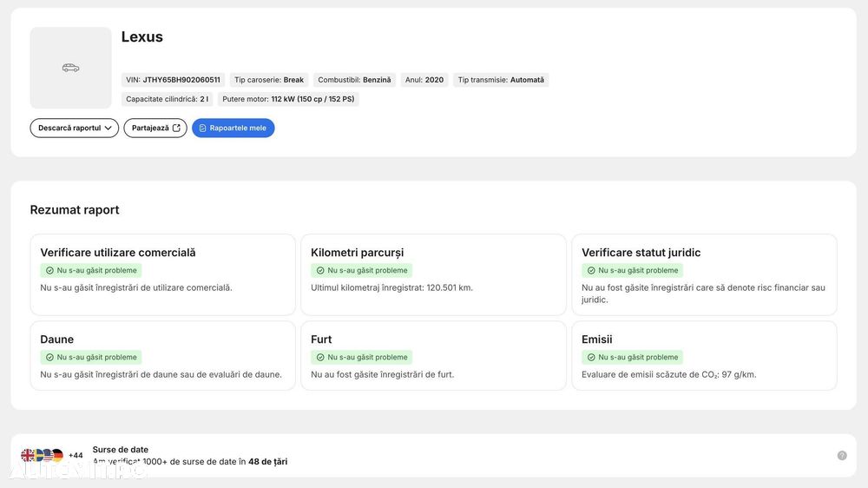
Task: Click the checkmark icon under Verificare statut juridic
Action: [591, 270]
